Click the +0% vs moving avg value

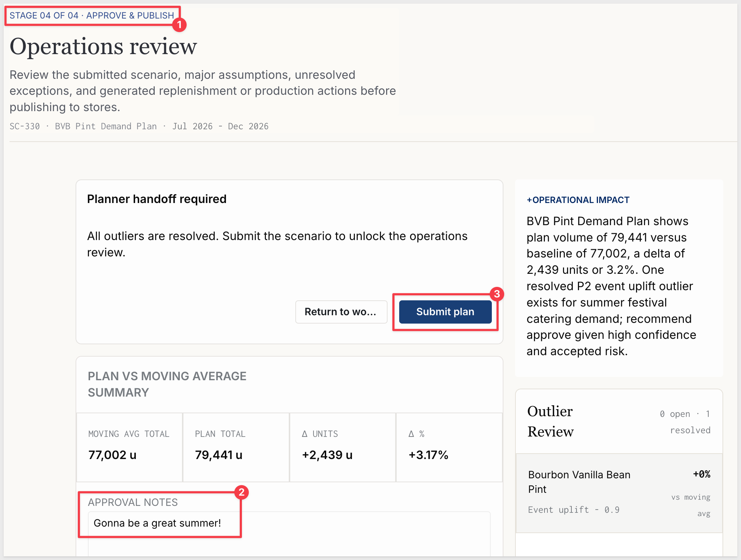(702, 474)
